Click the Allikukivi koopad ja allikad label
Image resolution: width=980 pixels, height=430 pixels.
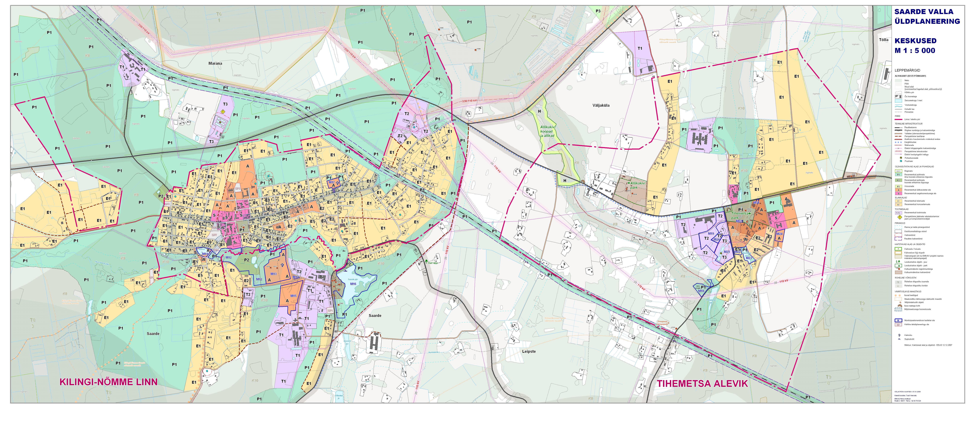(547, 131)
